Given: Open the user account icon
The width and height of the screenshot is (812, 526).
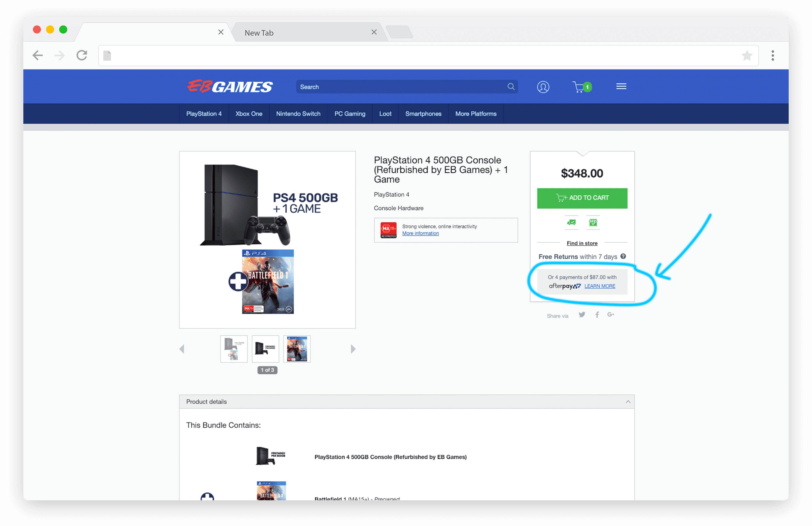Looking at the screenshot, I should coord(543,87).
